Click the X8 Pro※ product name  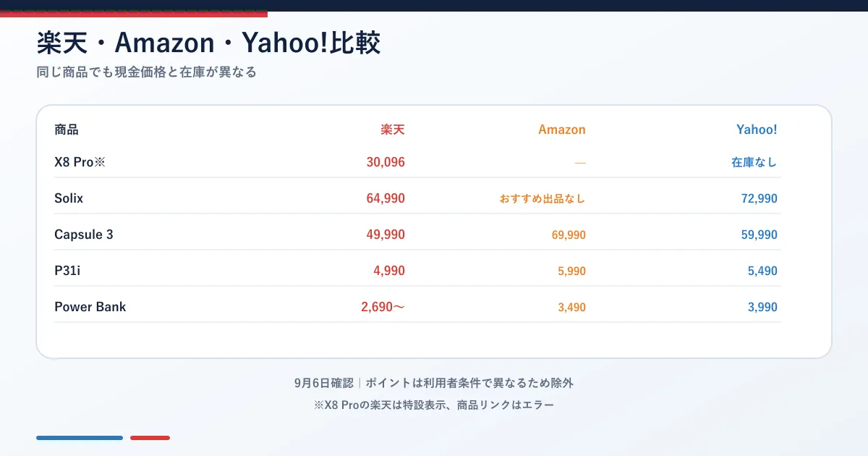pyautogui.click(x=80, y=162)
